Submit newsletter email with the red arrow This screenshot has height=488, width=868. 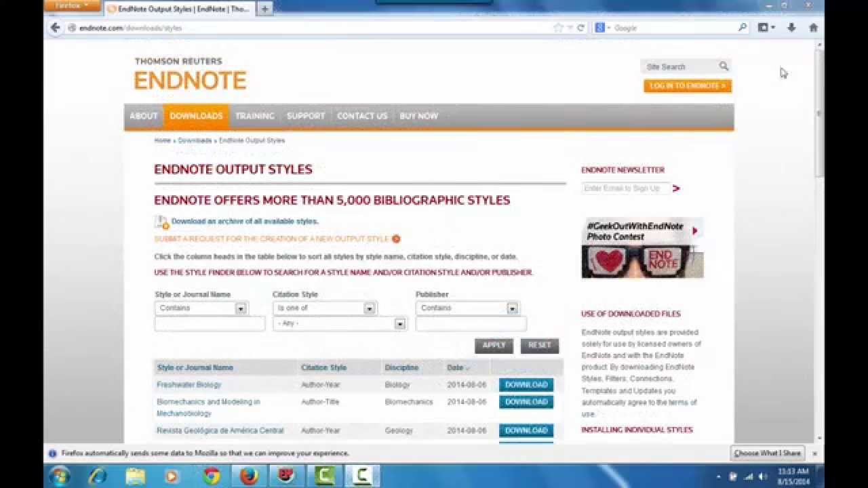click(676, 188)
